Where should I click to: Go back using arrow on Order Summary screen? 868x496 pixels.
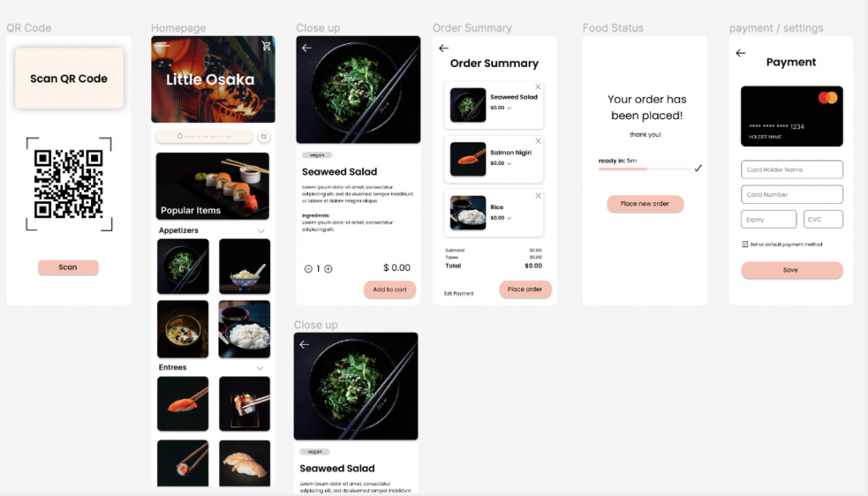point(444,48)
